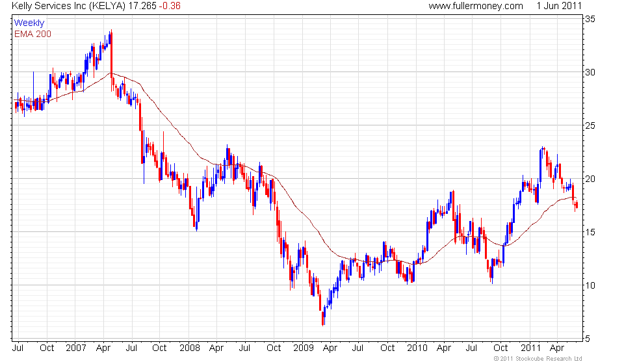Click the www.fullermoney.com website link

click(x=476, y=6)
